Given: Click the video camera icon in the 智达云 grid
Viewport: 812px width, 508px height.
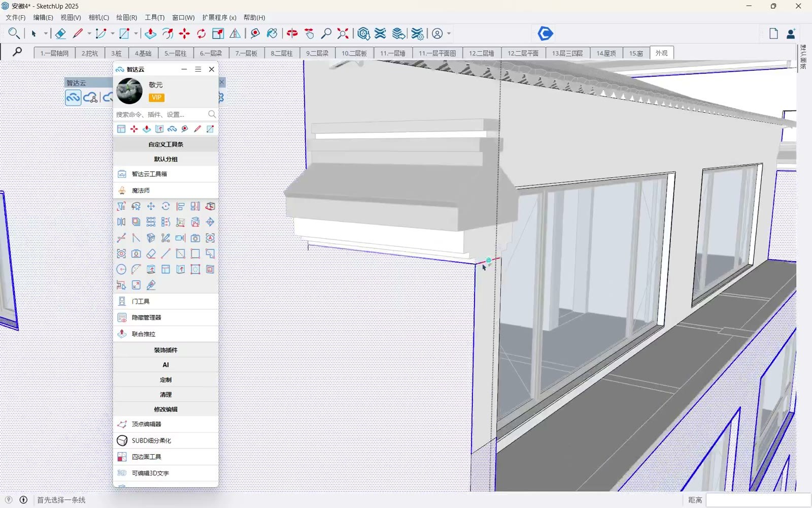Looking at the screenshot, I should (180, 238).
